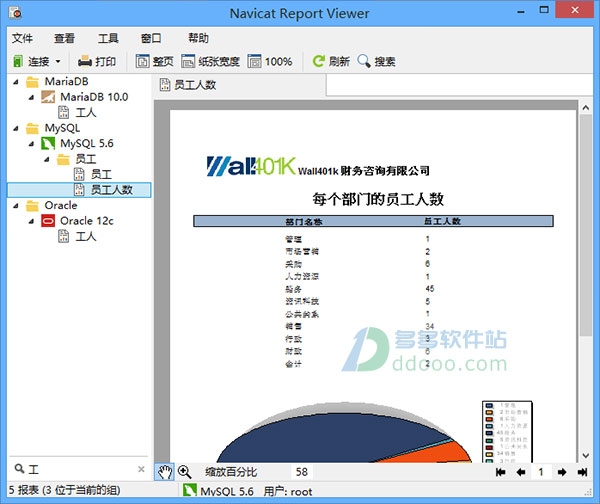This screenshot has width=600, height=504.
Task: Select the 员工人数 report in tree
Action: [79, 190]
